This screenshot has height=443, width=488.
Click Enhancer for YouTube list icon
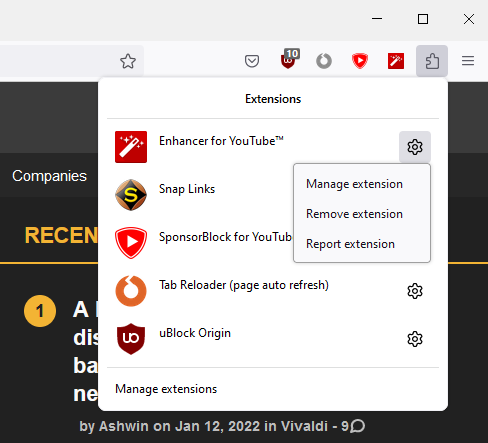point(131,147)
